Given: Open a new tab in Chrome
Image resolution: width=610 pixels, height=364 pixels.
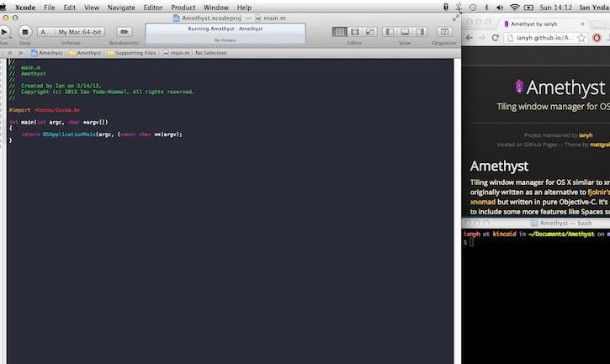Looking at the screenshot, I should [597, 24].
